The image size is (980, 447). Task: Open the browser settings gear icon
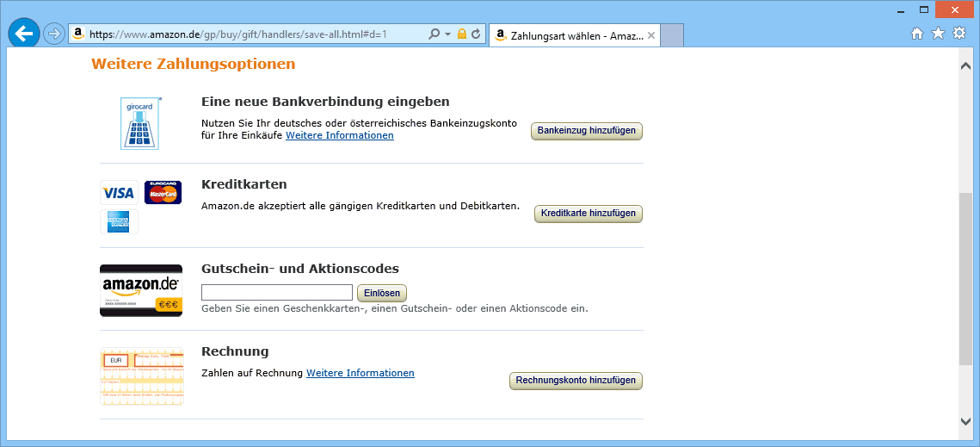[x=958, y=34]
